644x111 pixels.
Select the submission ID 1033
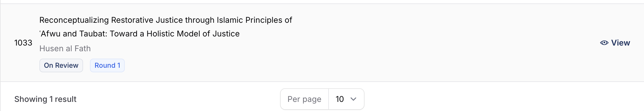click(23, 43)
